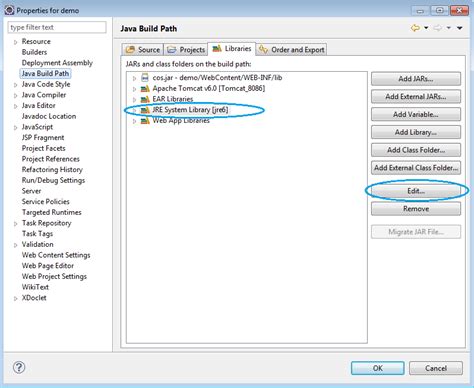Image resolution: width=474 pixels, height=388 pixels.
Task: Open the back history dropdown arrow
Action: tap(426, 28)
